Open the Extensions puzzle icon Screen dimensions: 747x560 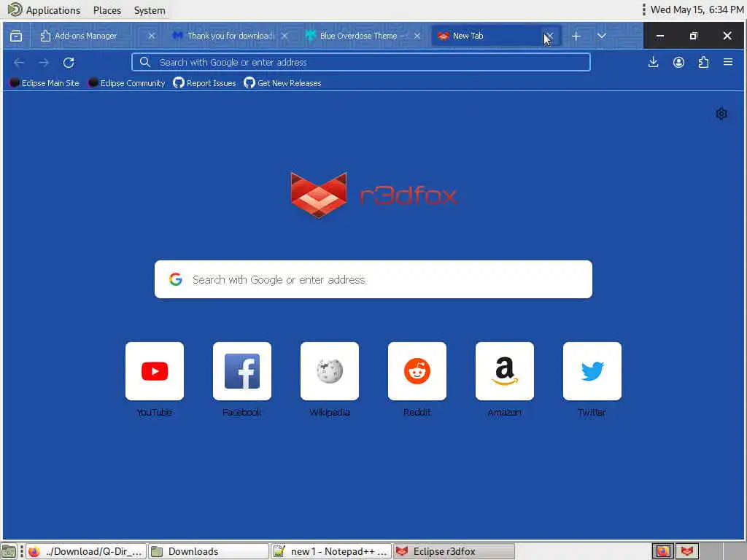tap(703, 62)
